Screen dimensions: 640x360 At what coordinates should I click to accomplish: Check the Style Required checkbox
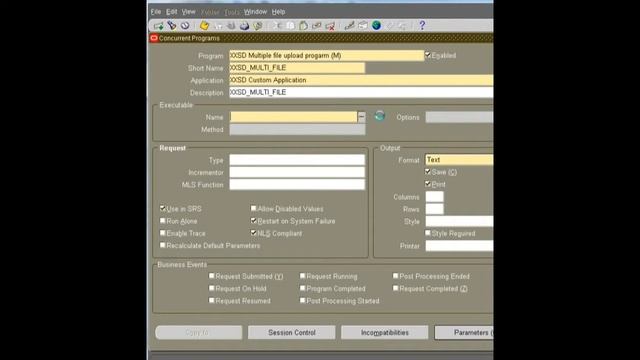pos(428,233)
